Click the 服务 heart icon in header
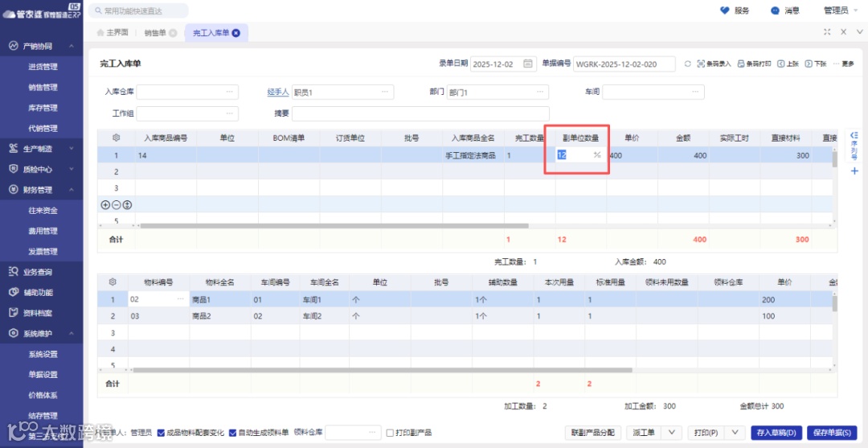Screen dimensions: 868x448 point(725,10)
